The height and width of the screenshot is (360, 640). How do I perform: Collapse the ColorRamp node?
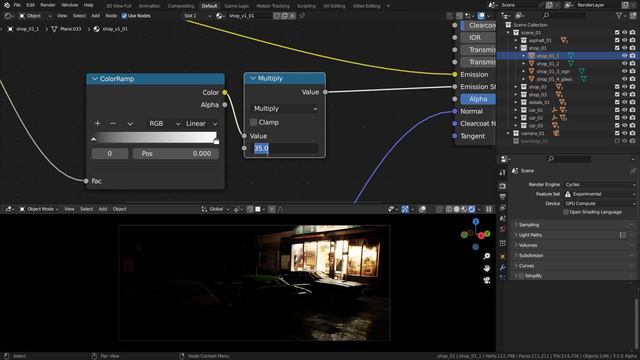pos(95,79)
